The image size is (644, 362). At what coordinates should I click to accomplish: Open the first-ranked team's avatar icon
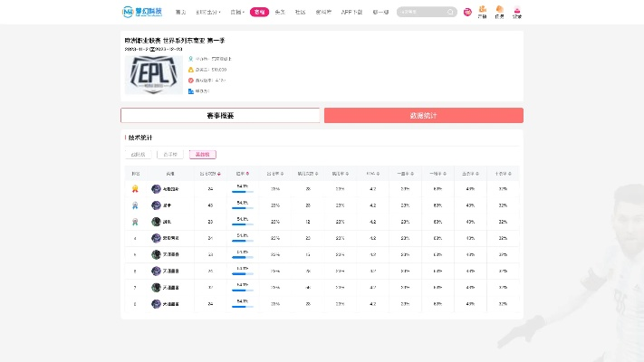tap(157, 189)
